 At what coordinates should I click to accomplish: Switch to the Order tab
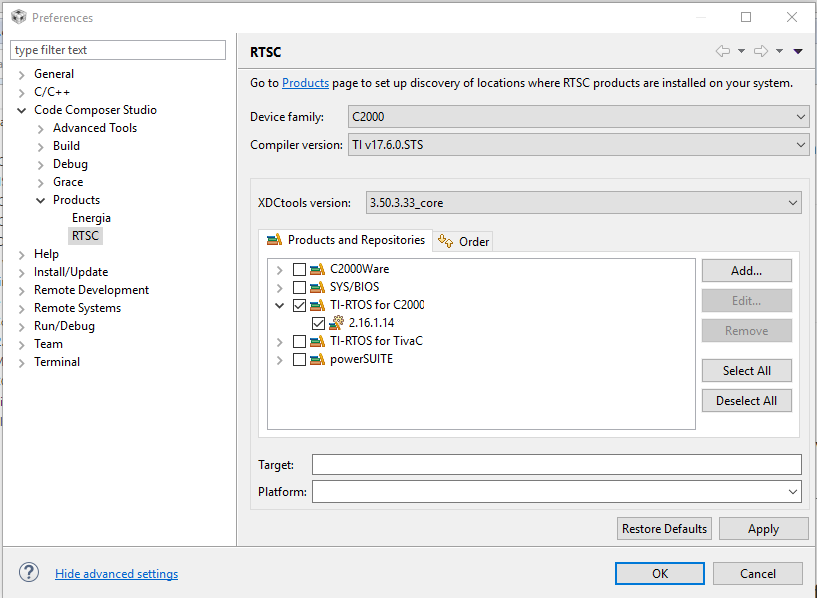464,241
